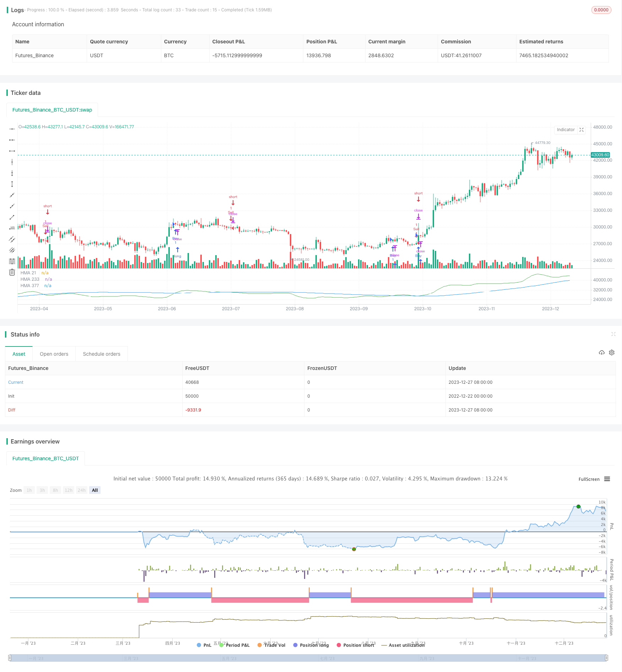
Task: Switch to the Schedule orders tab
Action: click(x=102, y=354)
